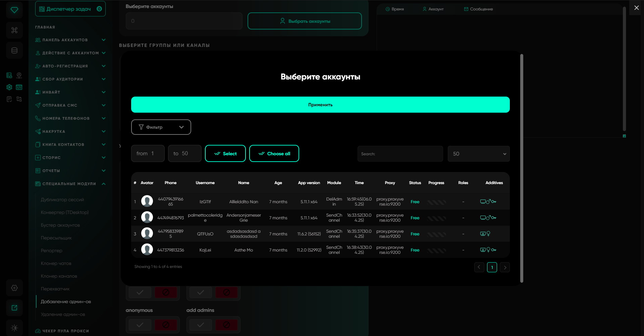The width and height of the screenshot is (644, 336).
Task: Open the 50 entries per page dropdown
Action: (x=478, y=154)
